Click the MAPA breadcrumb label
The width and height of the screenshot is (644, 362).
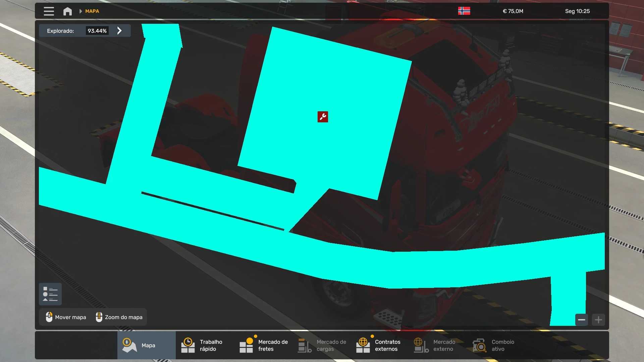click(92, 11)
